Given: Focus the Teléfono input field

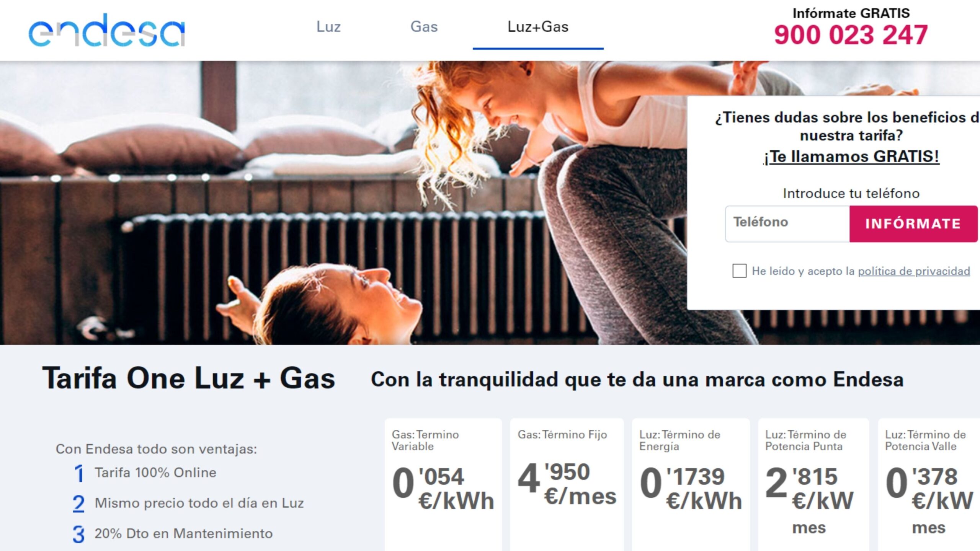Looking at the screenshot, I should [787, 223].
